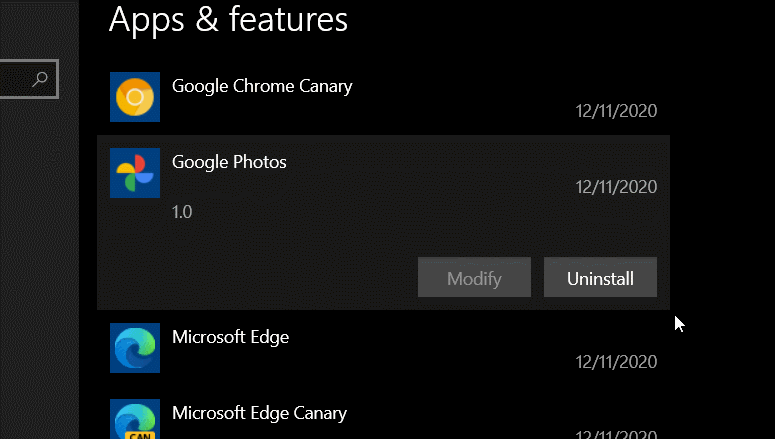Viewport: 775px width, 439px height.
Task: Click the Google Photos version number 1.0
Action: click(182, 212)
